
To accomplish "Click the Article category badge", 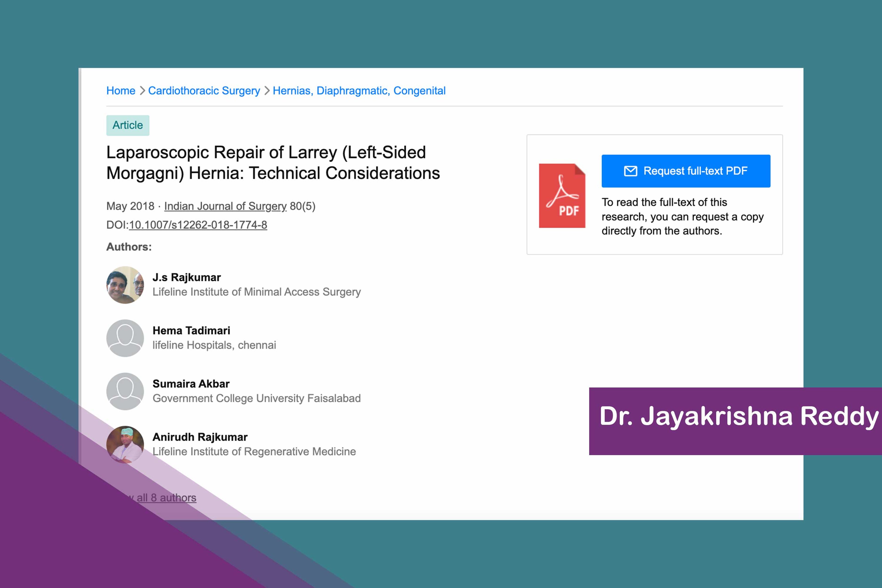I will (127, 125).
